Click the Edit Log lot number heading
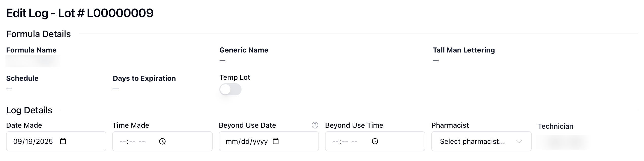644x161 pixels. point(80,13)
